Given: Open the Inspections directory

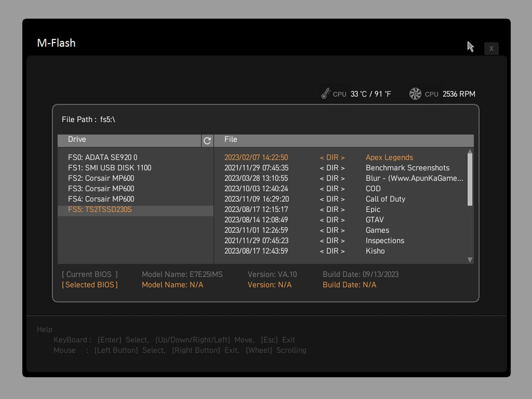Looking at the screenshot, I should (x=385, y=241).
